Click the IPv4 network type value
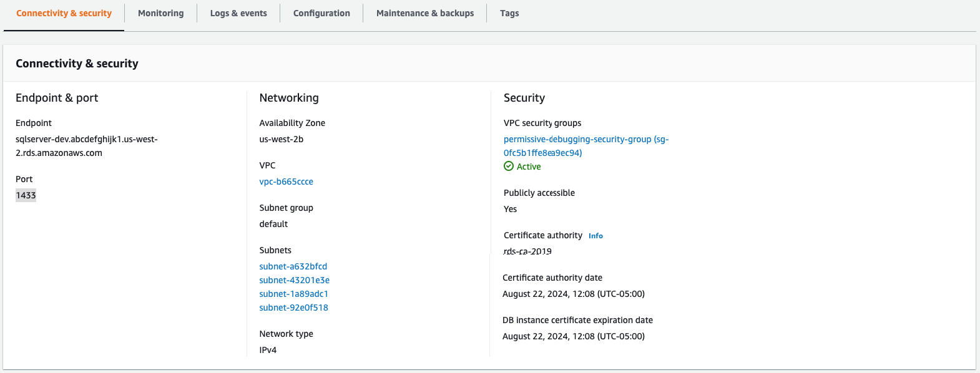 coord(268,350)
